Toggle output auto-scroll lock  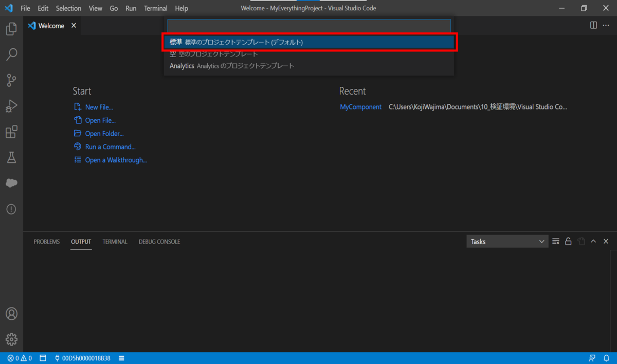(x=568, y=241)
